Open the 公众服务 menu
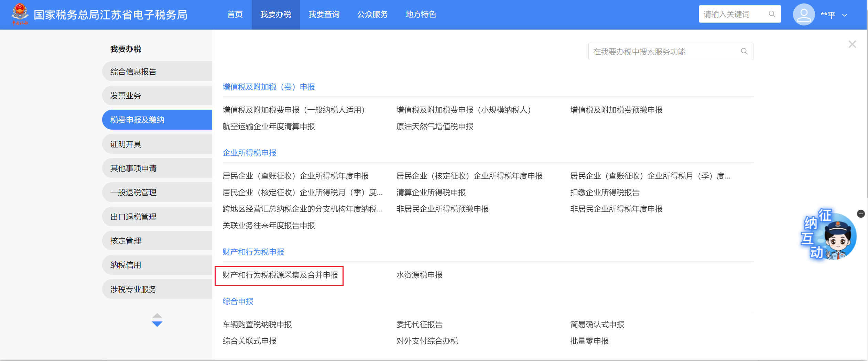Image resolution: width=868 pixels, height=361 pixels. (372, 14)
